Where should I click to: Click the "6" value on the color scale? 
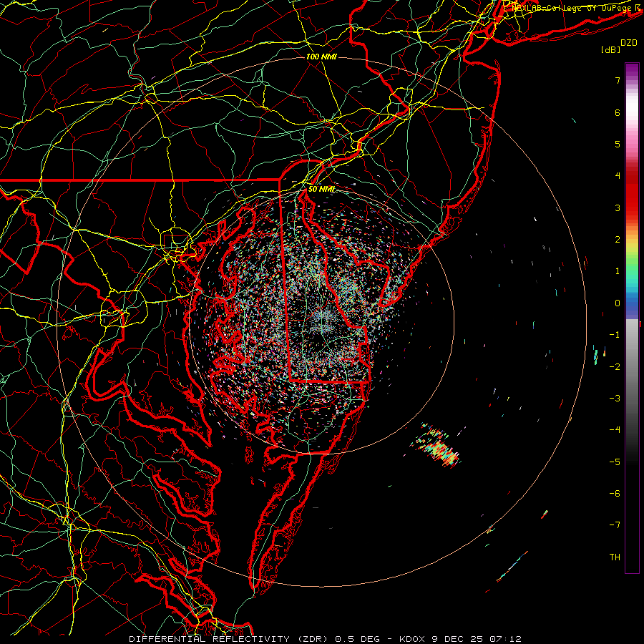[618, 112]
